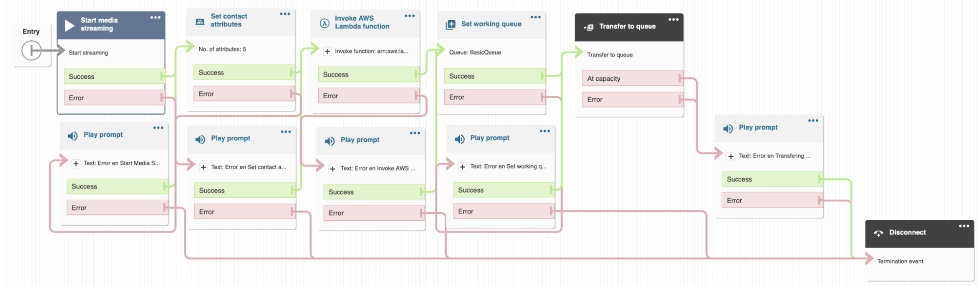Click the Entry label
Image resolution: width=980 pixels, height=286 pixels.
[x=31, y=31]
